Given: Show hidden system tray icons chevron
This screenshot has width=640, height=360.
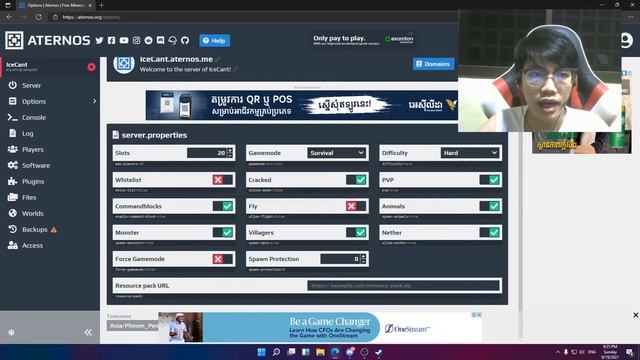Looking at the screenshot, I should [558, 352].
